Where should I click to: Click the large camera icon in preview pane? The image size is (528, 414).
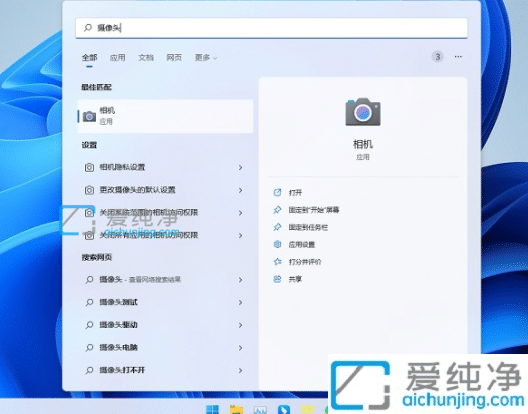click(363, 112)
